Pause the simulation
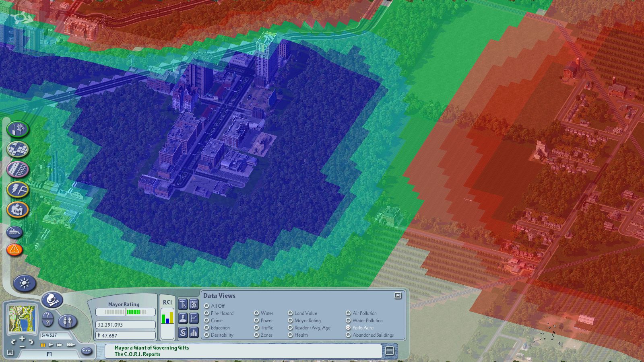The height and width of the screenshot is (362, 644). point(43,345)
